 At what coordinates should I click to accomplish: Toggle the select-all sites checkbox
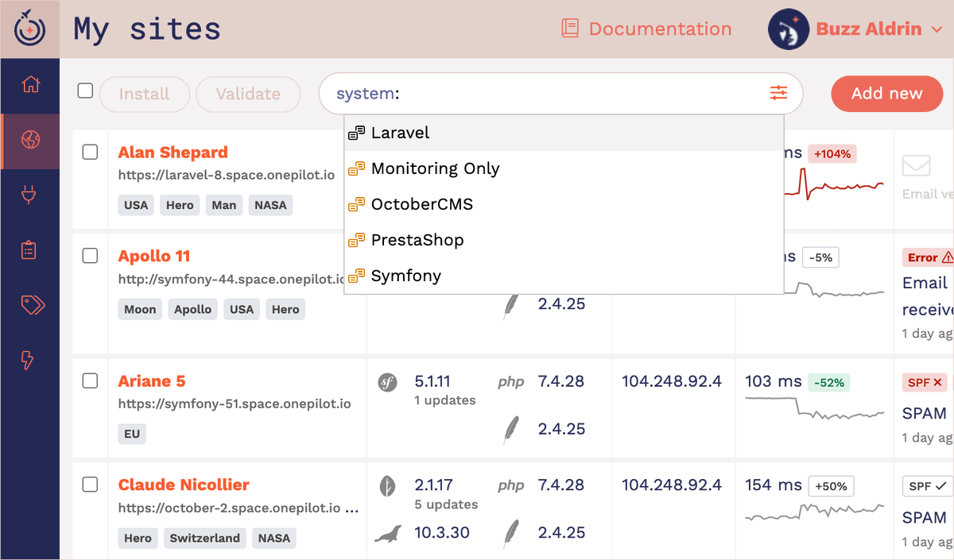click(85, 91)
